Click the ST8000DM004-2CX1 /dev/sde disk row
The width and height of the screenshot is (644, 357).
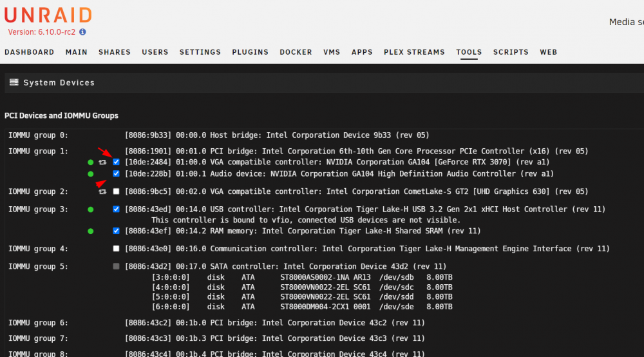[302, 307]
